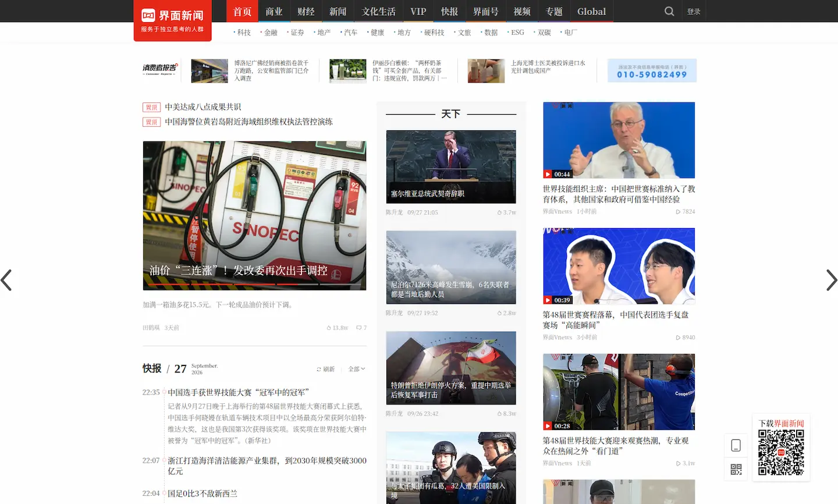Screen dimensions: 838x504
Task: Open the 尼泊尔7126米高峰雪崩 story thumbnail
Action: tap(451, 267)
